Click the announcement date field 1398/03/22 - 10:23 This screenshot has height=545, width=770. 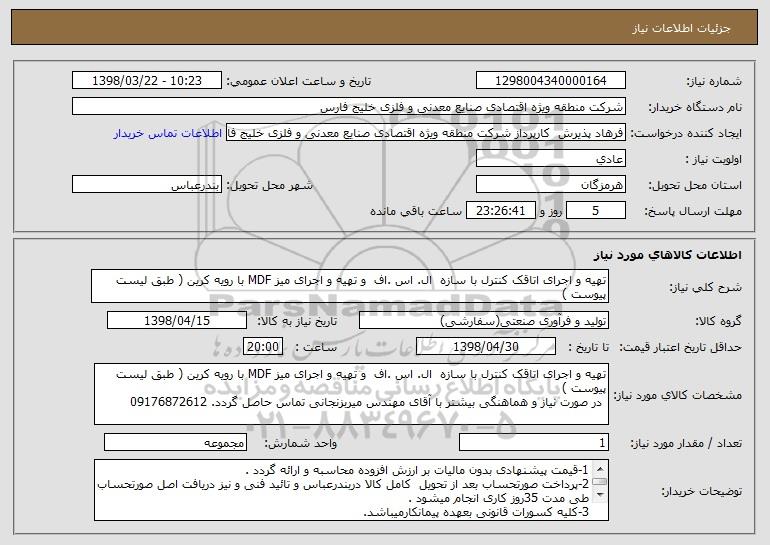(x=147, y=81)
